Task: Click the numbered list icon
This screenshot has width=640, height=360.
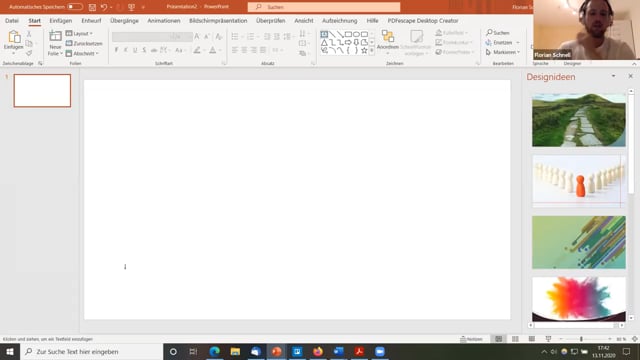Action: [x=250, y=37]
